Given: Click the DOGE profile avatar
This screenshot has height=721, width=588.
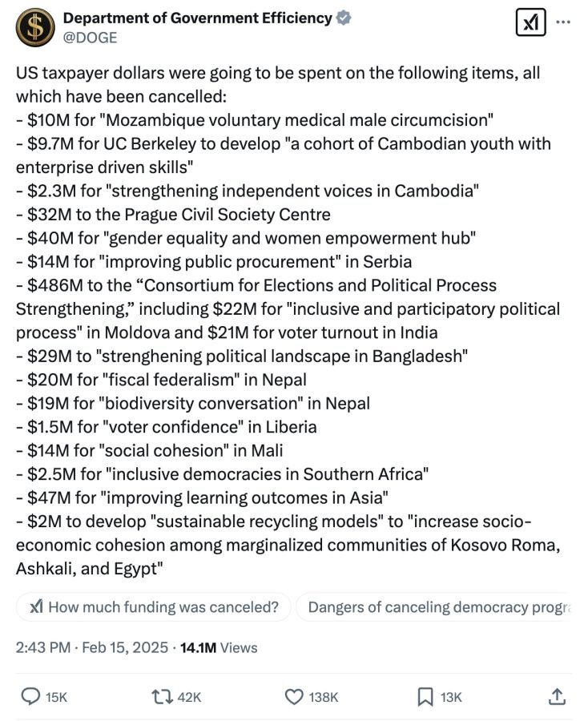Looking at the screenshot, I should [x=34, y=27].
